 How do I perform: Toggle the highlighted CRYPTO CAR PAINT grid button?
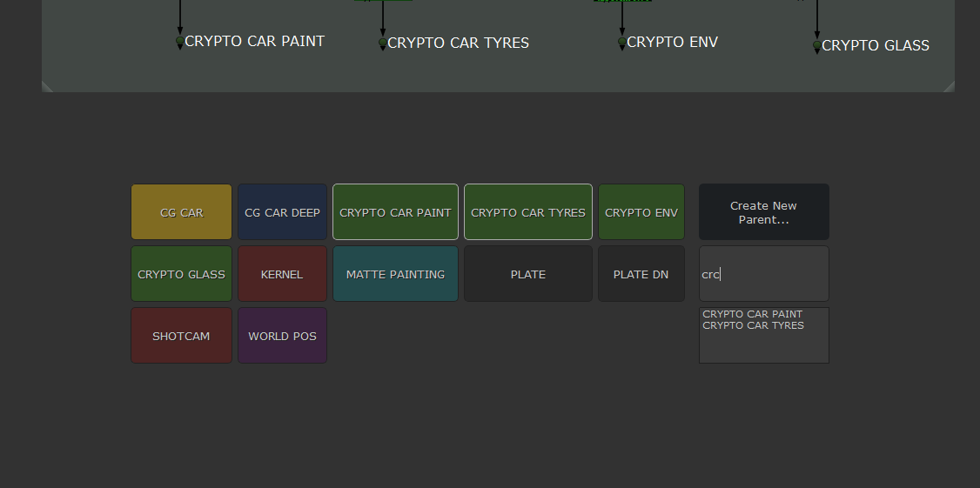395,212
